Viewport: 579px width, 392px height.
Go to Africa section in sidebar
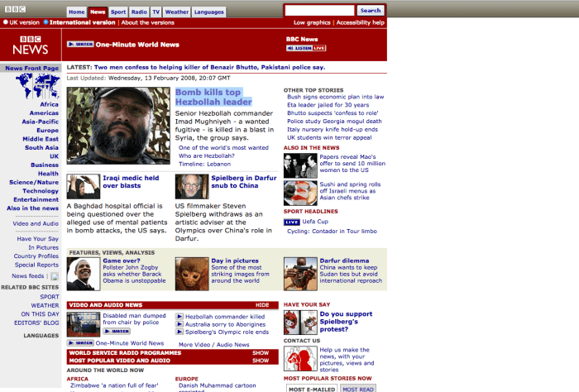49,104
